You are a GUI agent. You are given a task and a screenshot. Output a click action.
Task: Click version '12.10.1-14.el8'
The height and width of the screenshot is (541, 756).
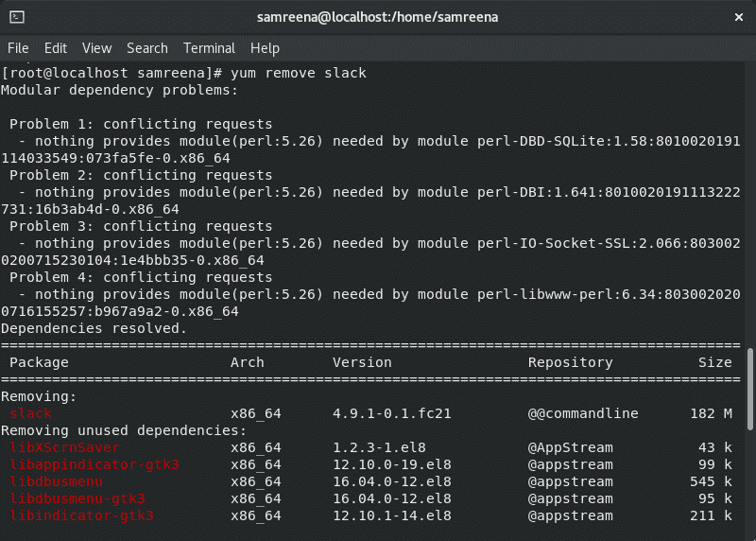tap(392, 515)
